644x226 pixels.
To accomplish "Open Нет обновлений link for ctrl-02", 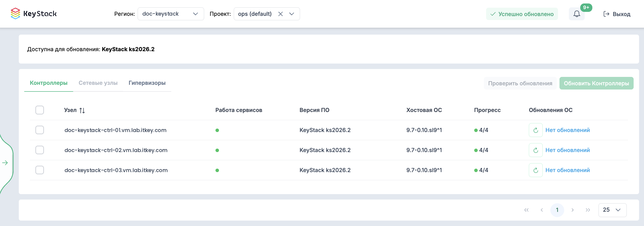I will point(567,150).
